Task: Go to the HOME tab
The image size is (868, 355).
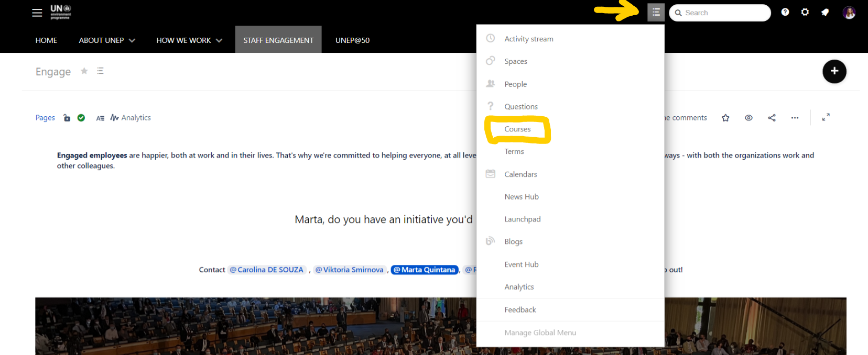Action: point(46,40)
